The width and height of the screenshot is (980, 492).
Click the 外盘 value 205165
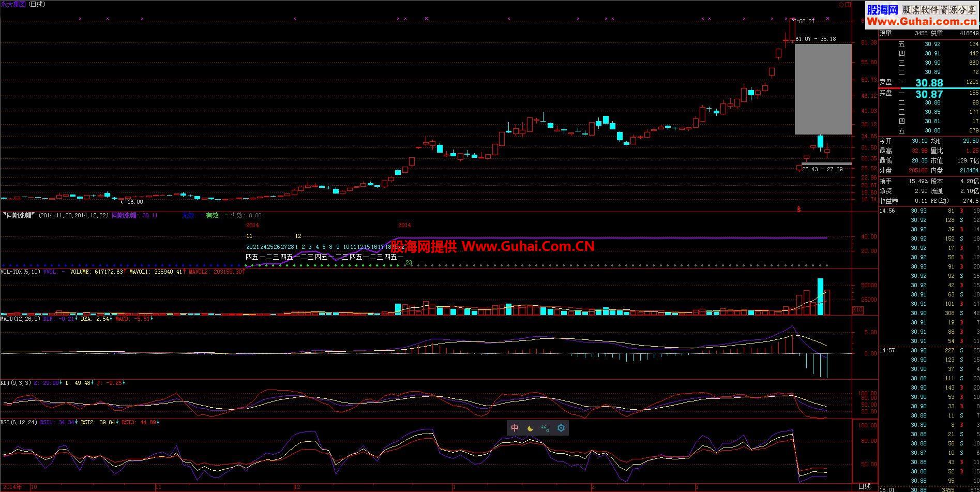tap(918, 170)
